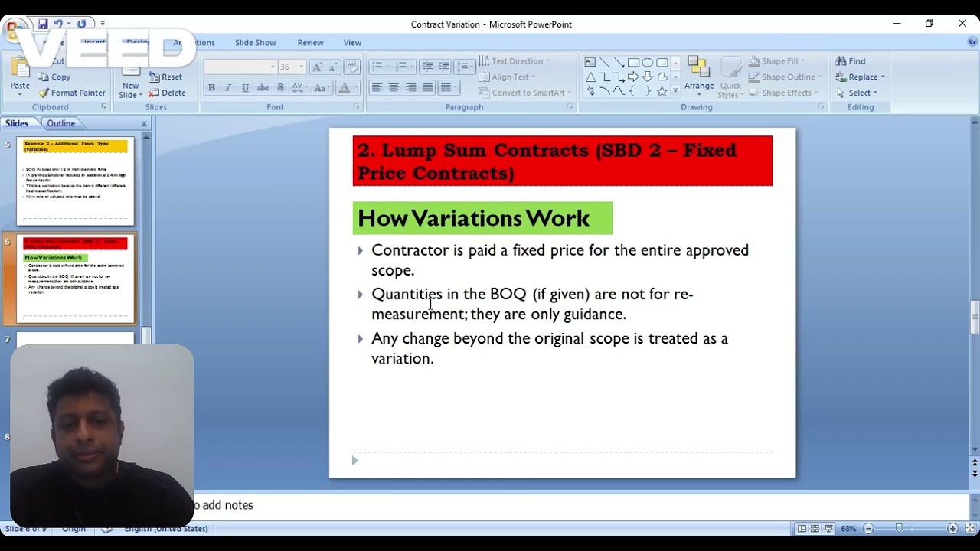Select the Oval shape in shapes gallery
Viewport: 980px width, 551px height.
(648, 63)
